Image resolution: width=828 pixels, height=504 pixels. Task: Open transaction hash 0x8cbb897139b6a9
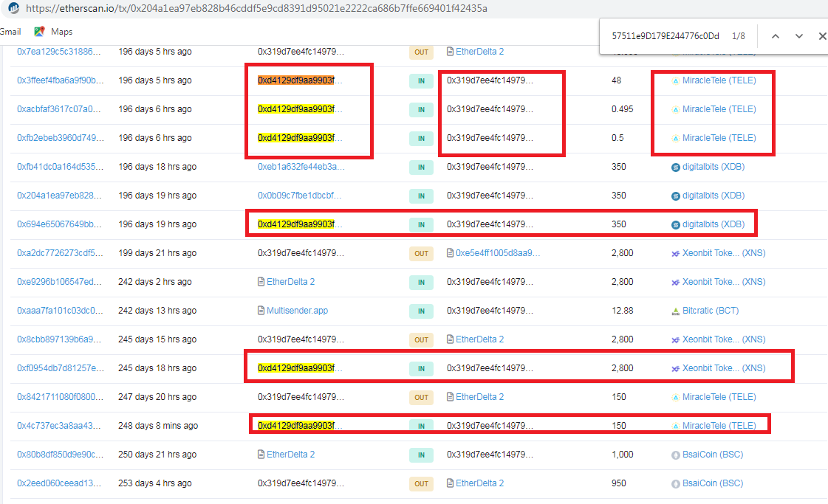[59, 339]
